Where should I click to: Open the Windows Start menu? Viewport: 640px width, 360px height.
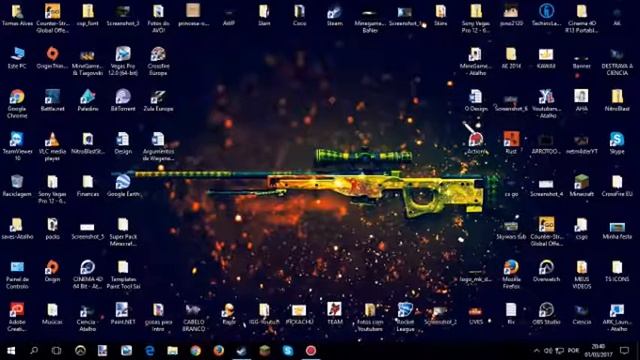11,351
